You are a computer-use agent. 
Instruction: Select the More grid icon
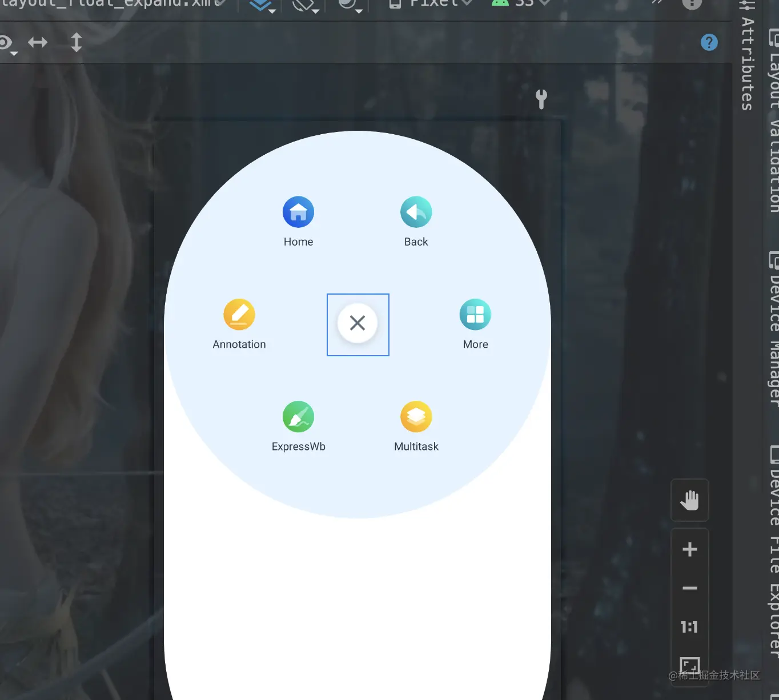tap(475, 314)
